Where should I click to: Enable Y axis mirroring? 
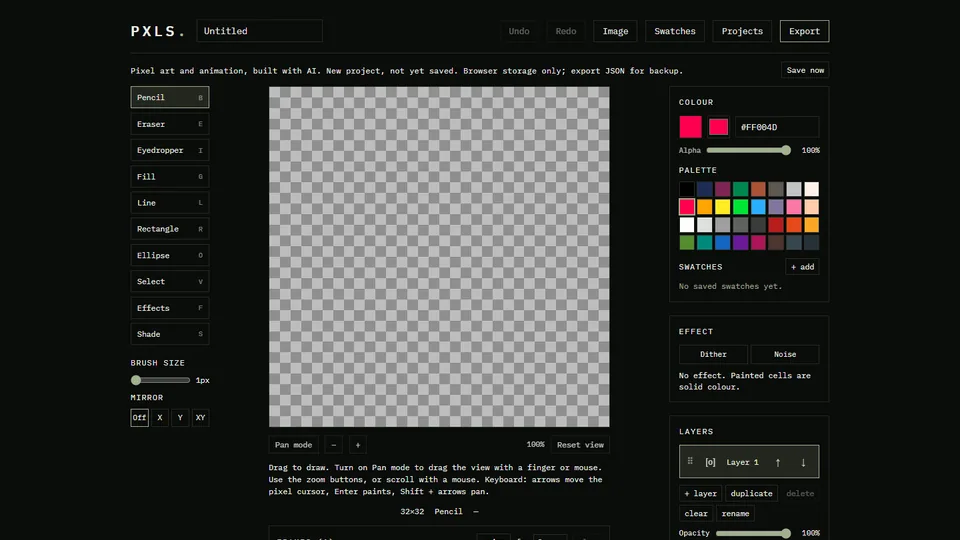(180, 418)
